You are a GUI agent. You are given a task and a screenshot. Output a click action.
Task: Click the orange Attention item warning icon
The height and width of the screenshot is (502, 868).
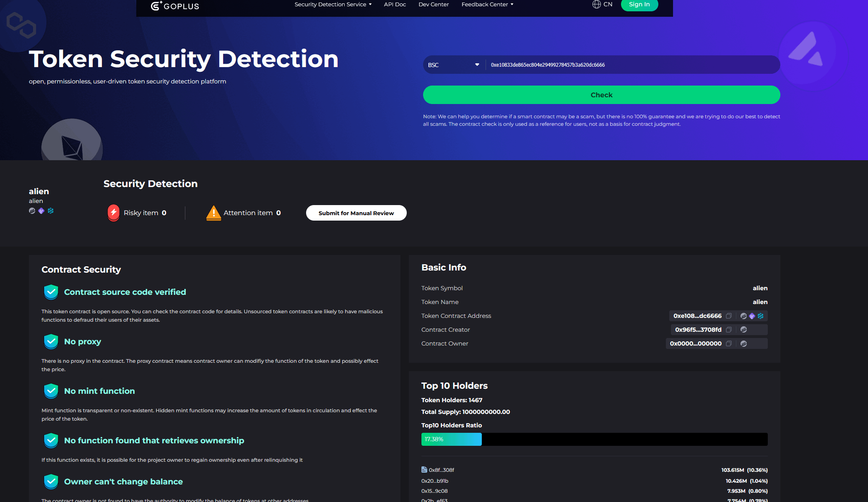tap(213, 213)
